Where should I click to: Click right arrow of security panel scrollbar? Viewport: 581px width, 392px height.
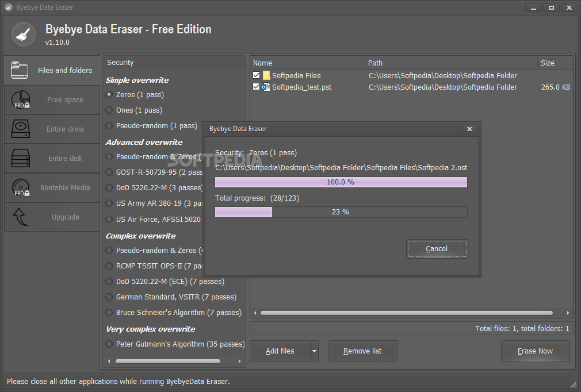click(x=240, y=361)
